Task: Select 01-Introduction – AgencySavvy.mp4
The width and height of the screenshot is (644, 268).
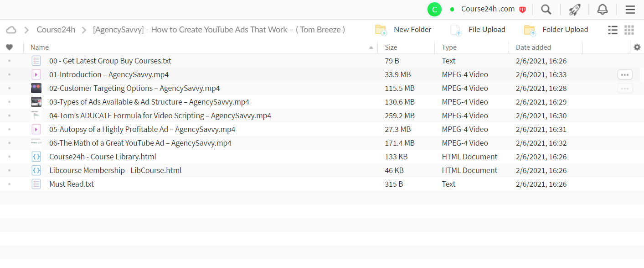Action: [109, 74]
